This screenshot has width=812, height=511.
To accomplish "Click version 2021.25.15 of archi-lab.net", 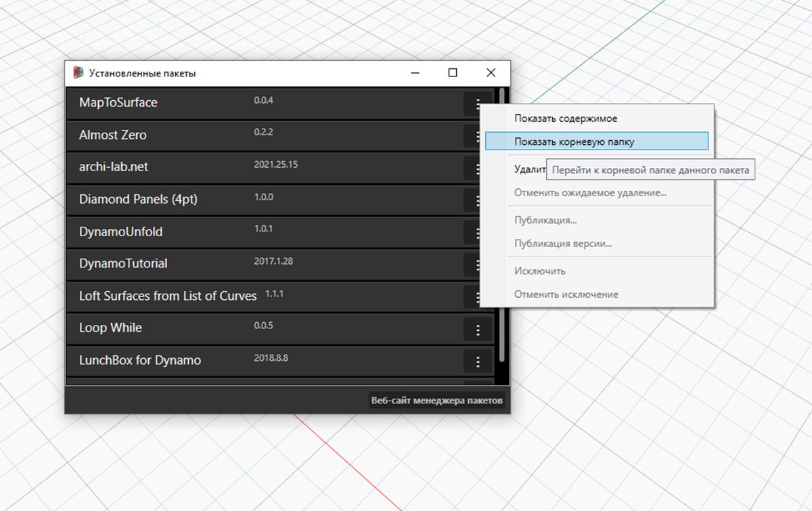I will [276, 164].
